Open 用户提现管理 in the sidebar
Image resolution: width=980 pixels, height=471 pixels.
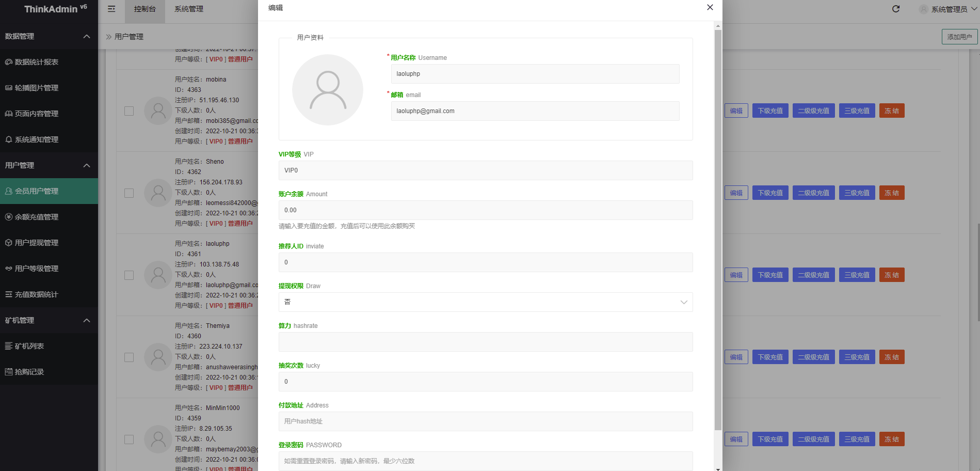pyautogui.click(x=36, y=243)
